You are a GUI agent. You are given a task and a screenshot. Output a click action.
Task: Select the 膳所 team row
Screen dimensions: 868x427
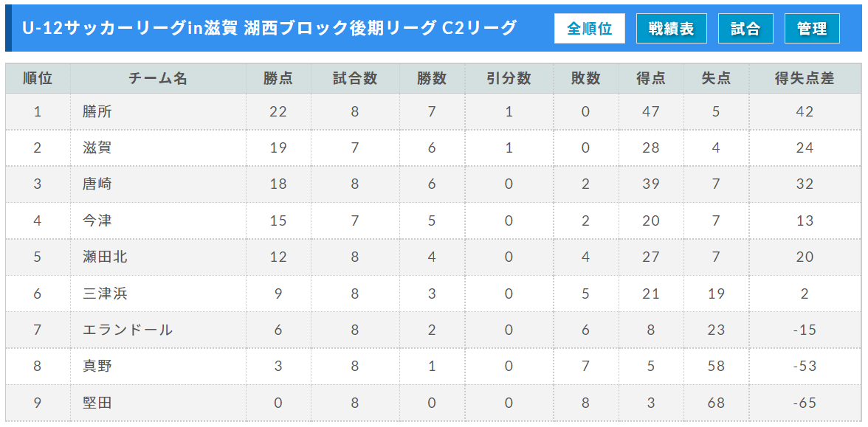tap(433, 112)
